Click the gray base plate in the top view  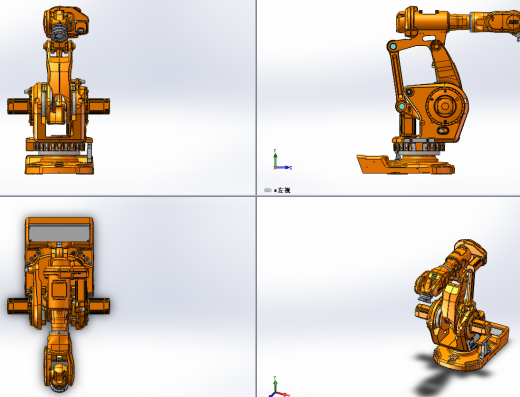[59, 233]
